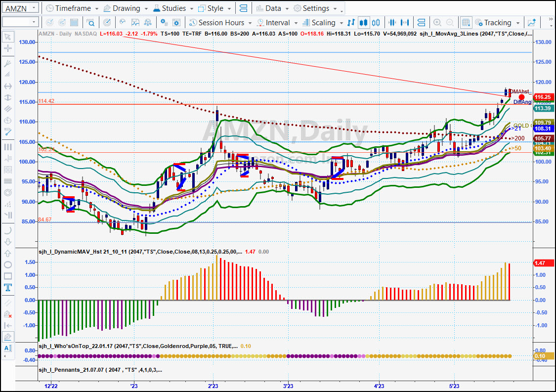
Task: Click the red 1.47 histogram value marker
Action: pos(544,263)
